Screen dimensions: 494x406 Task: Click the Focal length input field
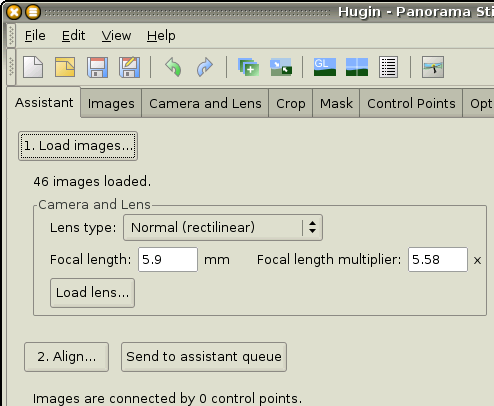tap(168, 260)
